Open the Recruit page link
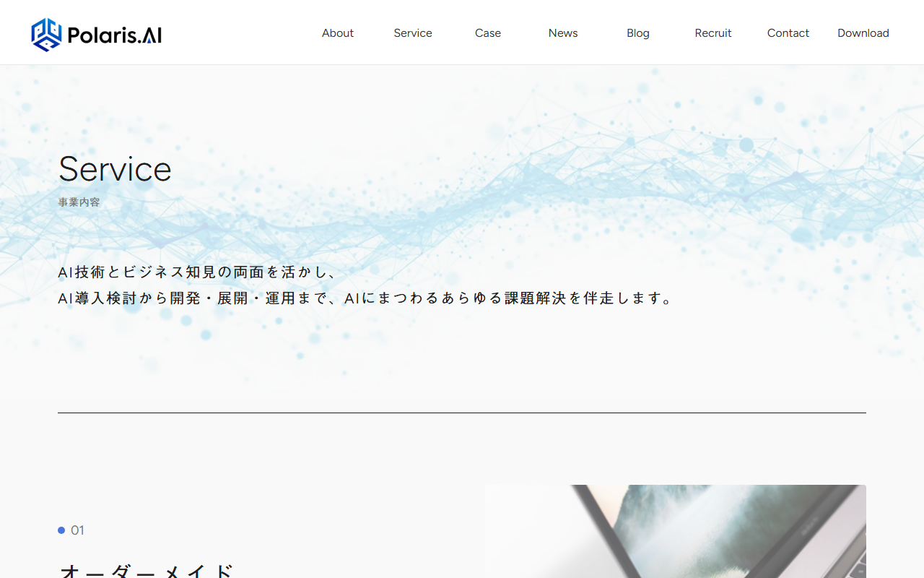 713,33
